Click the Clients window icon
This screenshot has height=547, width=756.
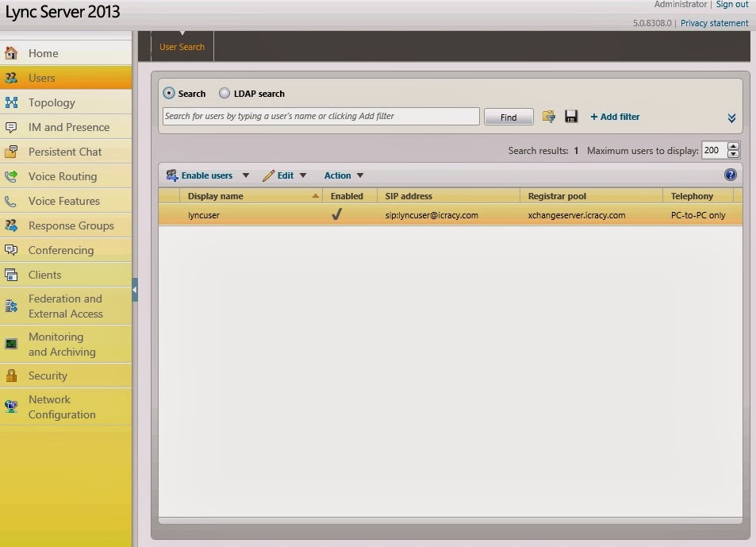click(11, 275)
